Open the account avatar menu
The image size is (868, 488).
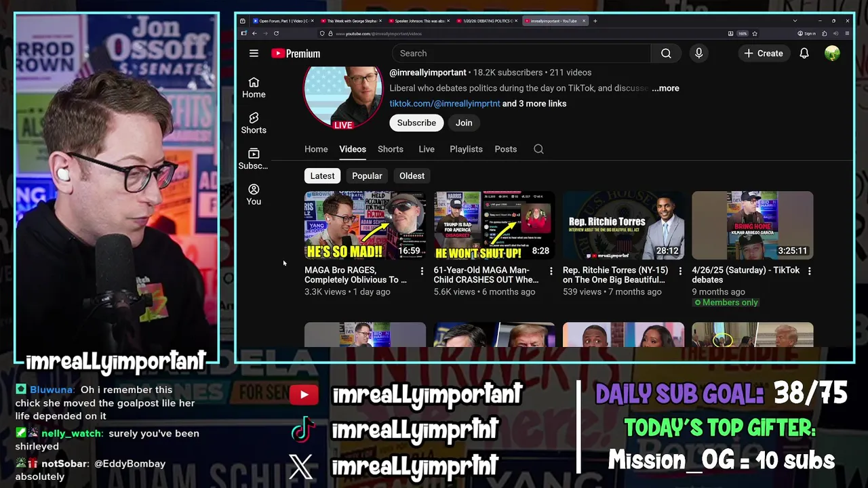click(x=832, y=54)
